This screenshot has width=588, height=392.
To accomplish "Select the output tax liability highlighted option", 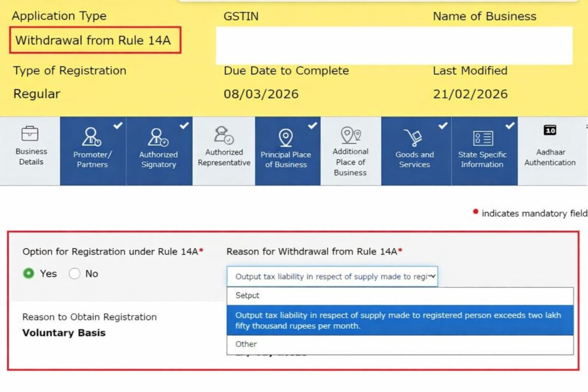I will (x=400, y=320).
